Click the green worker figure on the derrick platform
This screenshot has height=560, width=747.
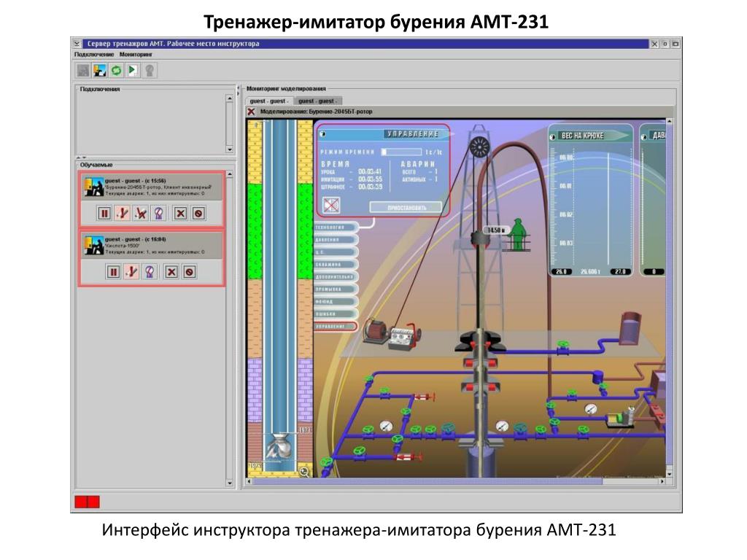(x=518, y=235)
